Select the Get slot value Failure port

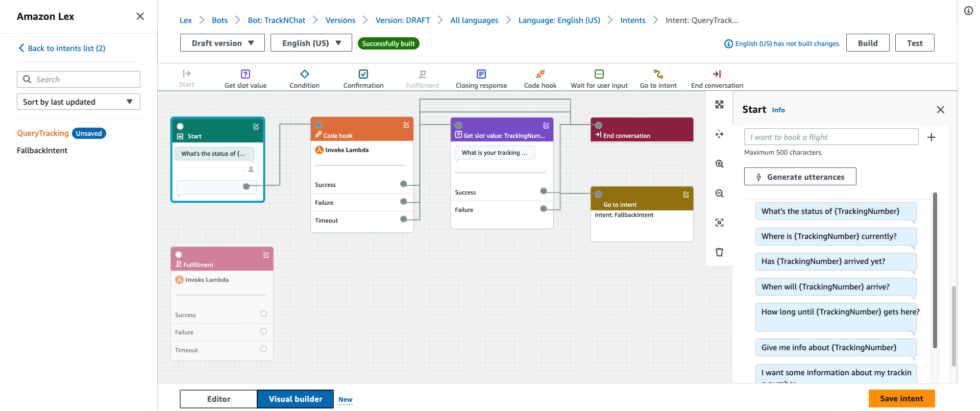pyautogui.click(x=544, y=208)
